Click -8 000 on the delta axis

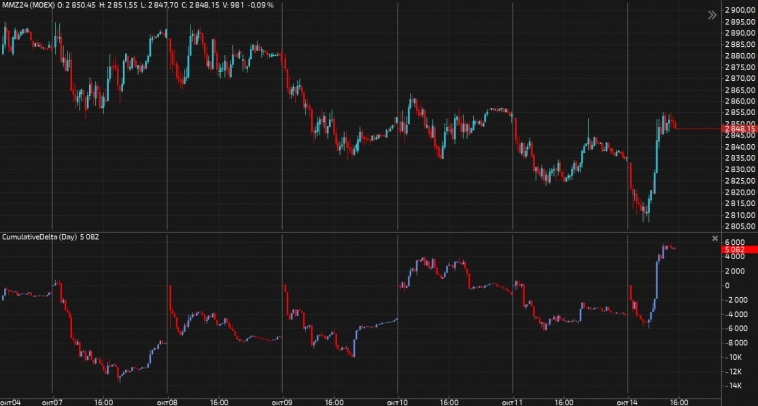[736, 343]
